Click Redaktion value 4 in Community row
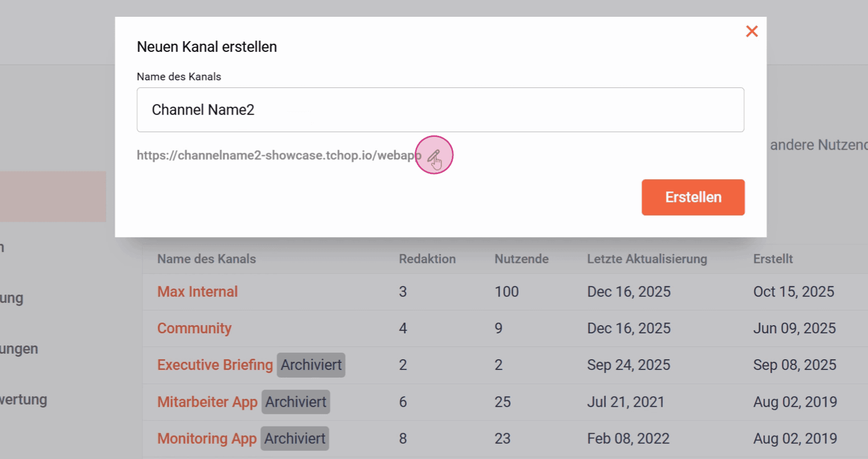Screen dimensions: 868x459 [x=403, y=328]
